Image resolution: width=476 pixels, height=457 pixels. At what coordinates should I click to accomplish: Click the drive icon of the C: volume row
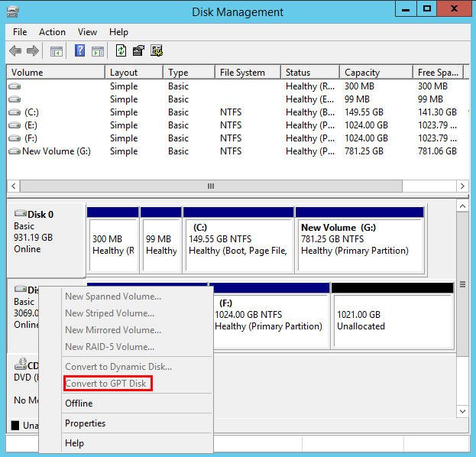[x=15, y=112]
